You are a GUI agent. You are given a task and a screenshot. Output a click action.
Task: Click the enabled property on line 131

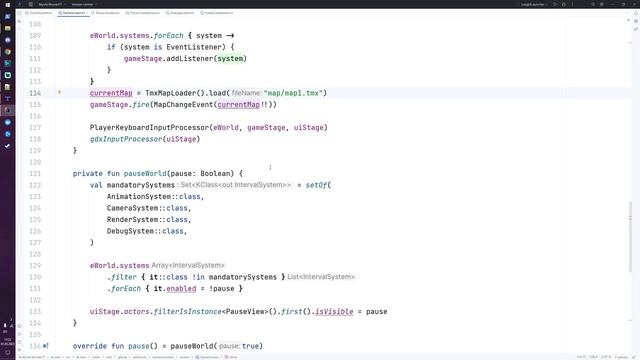click(181, 288)
